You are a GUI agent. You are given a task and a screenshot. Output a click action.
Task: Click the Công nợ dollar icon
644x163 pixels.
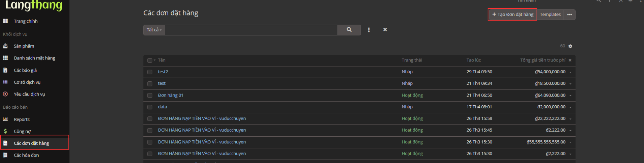(5, 131)
